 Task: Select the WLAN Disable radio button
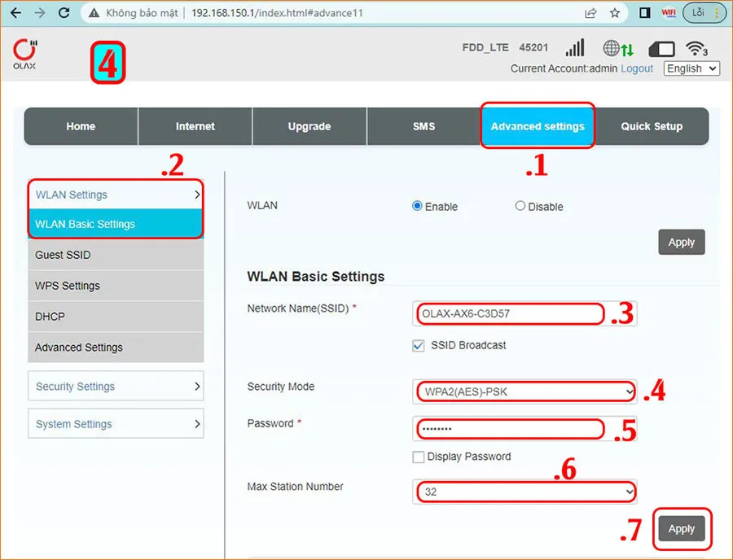tap(520, 207)
